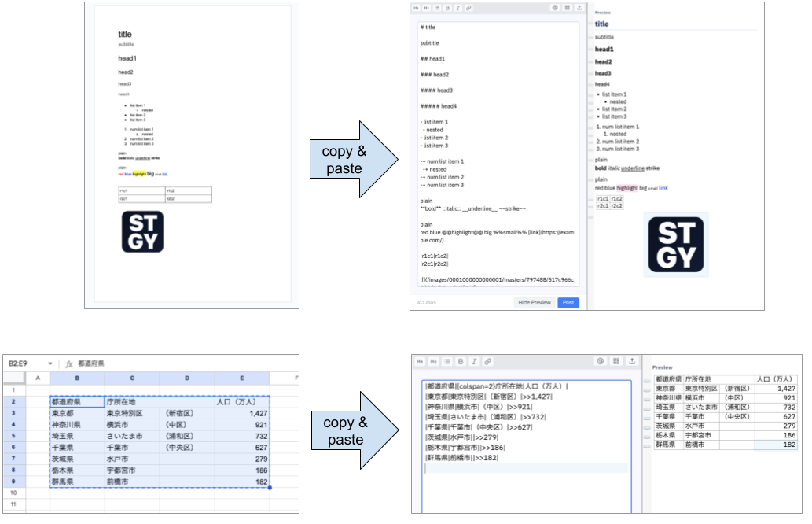The image size is (812, 524).
Task: Click the grid icon in the table markup editor
Action: pyautogui.click(x=615, y=361)
